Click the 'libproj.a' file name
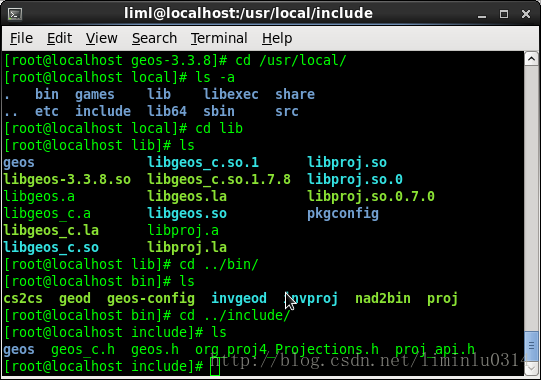The image size is (541, 380). click(183, 231)
